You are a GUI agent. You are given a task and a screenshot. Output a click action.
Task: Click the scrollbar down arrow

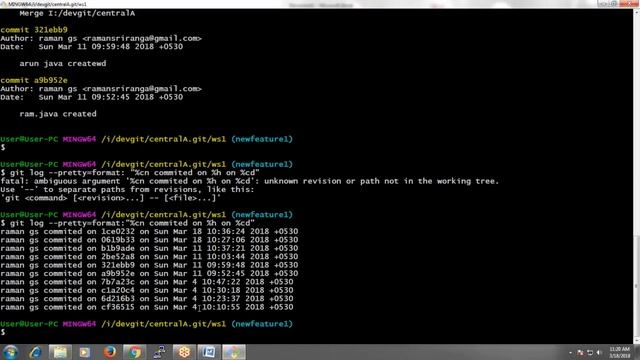(x=636, y=340)
